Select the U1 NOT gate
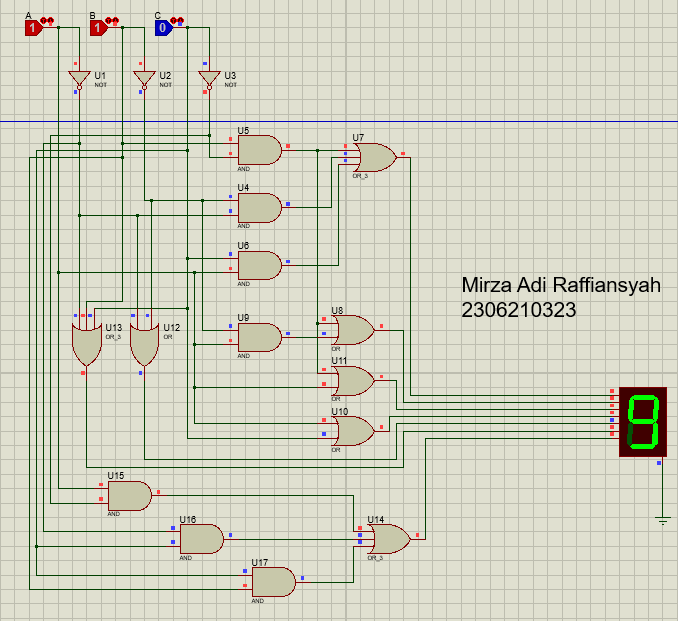Screen dimensions: 678x621 (80, 78)
